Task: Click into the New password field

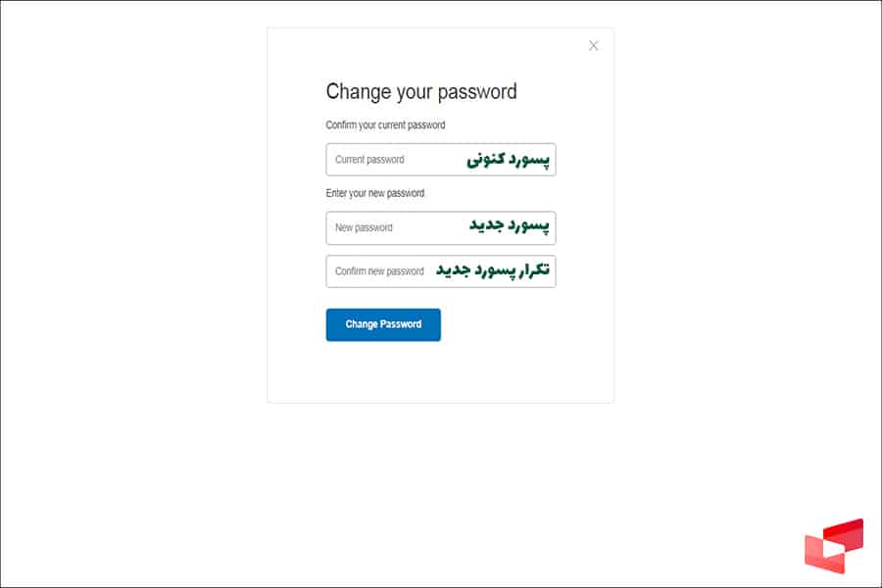Action: [440, 227]
